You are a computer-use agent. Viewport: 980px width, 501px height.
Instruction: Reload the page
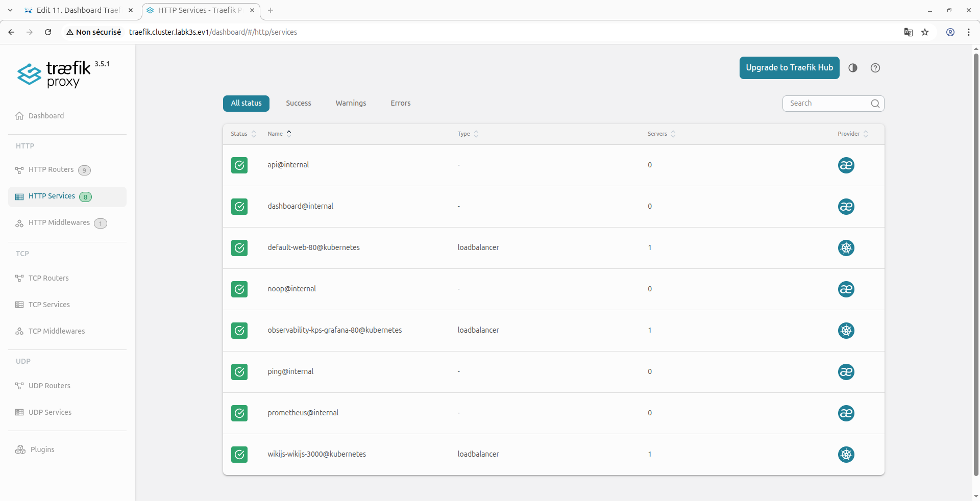(48, 32)
